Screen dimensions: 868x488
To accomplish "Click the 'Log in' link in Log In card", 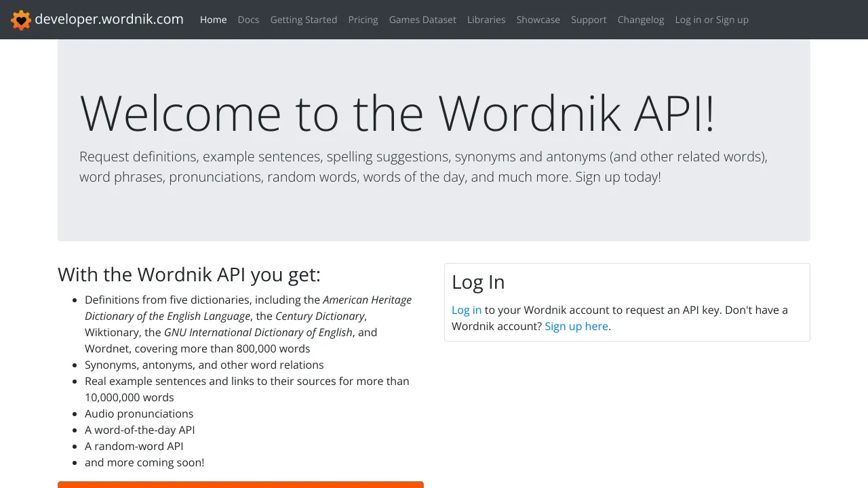I will (467, 310).
